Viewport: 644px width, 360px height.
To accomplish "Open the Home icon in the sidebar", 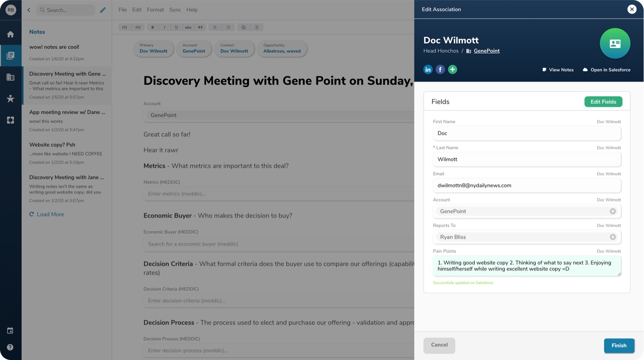I will (x=11, y=34).
